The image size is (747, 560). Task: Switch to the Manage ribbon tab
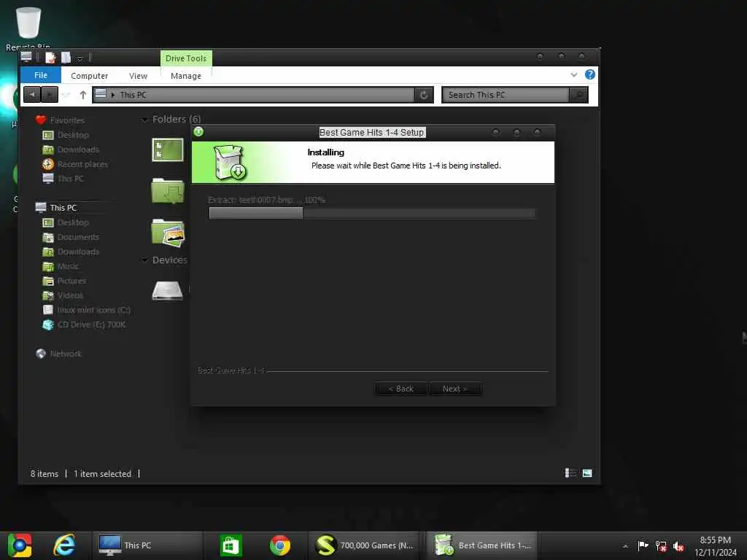pyautogui.click(x=186, y=76)
